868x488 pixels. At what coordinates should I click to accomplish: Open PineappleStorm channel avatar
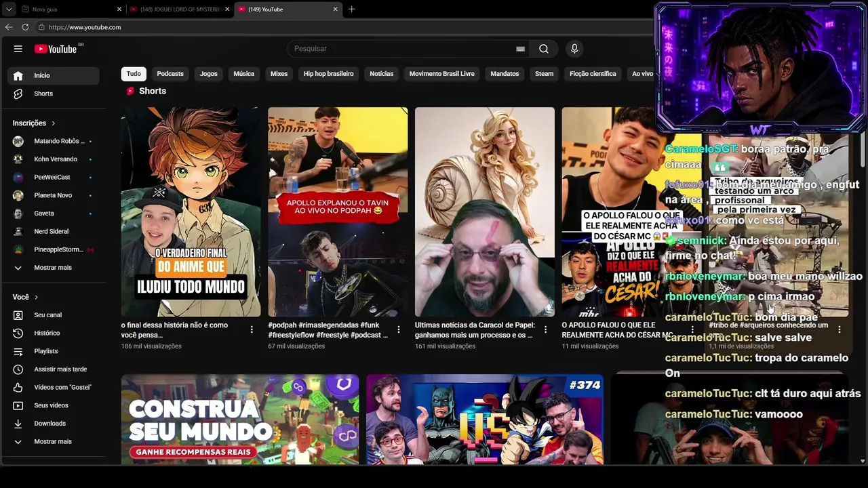[x=18, y=249]
